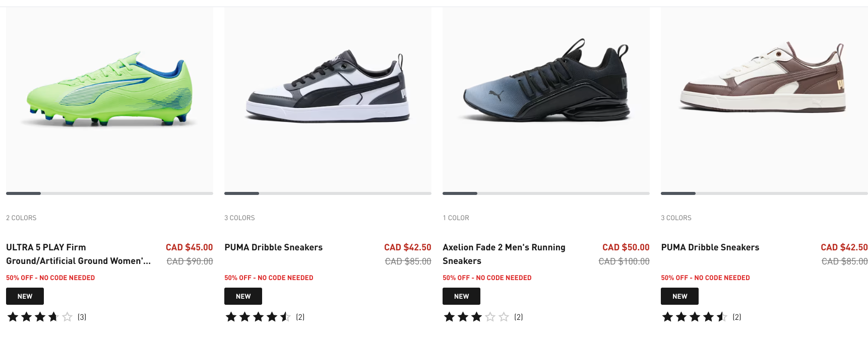Open the green ULTRA 5 PLAY cleat image
Viewport: 868px width, 337px height.
109,99
